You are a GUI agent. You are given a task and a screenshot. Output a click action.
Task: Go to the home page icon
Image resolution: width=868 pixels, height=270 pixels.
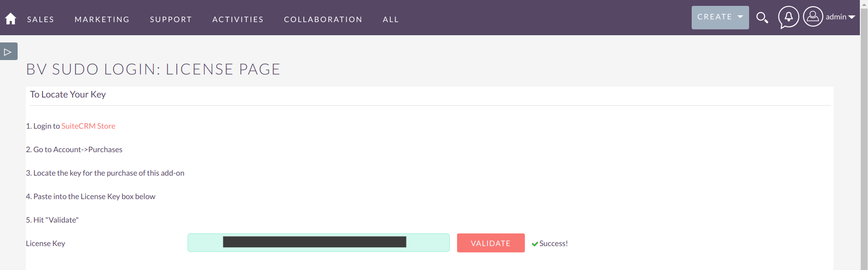(10, 19)
